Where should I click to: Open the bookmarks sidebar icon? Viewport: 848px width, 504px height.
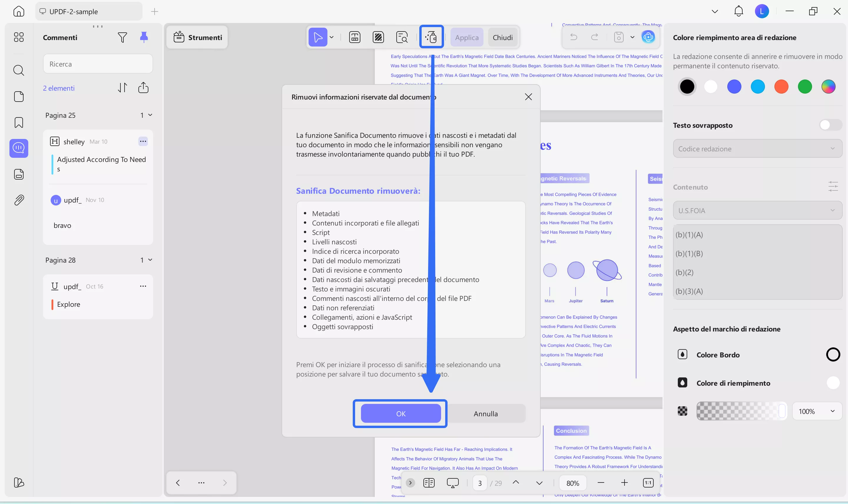coord(19,122)
